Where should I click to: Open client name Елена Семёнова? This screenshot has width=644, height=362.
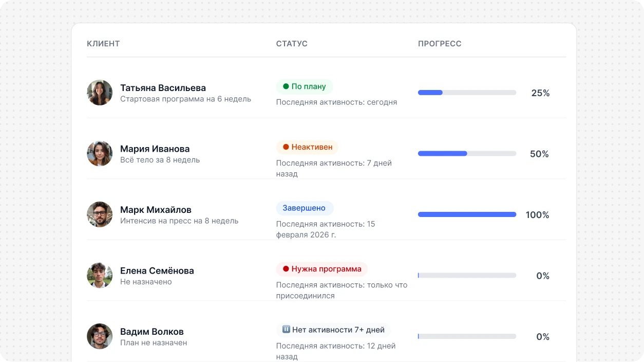tap(157, 270)
